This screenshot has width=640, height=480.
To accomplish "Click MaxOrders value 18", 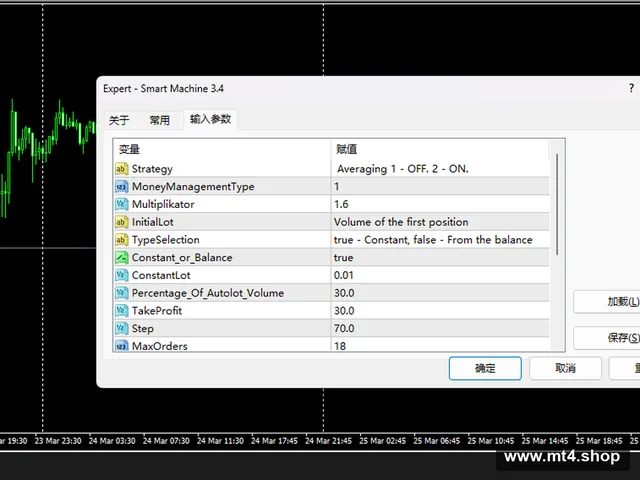I will (x=340, y=346).
